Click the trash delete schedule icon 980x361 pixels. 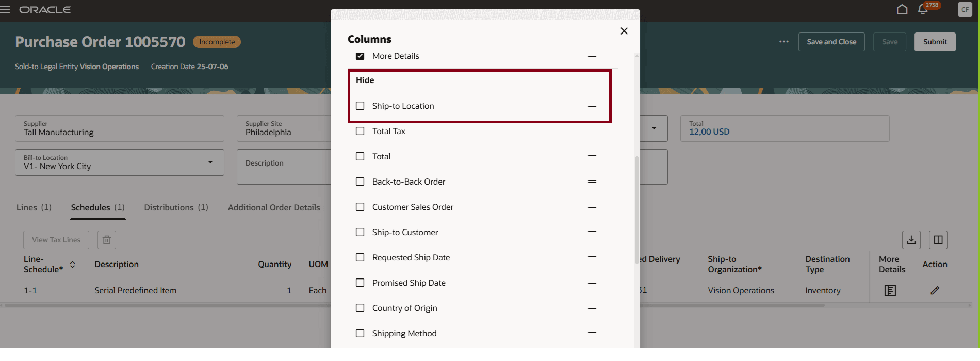click(x=107, y=240)
